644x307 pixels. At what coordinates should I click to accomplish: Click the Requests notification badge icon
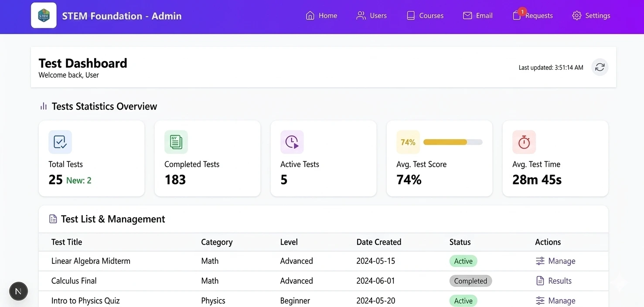tap(522, 12)
